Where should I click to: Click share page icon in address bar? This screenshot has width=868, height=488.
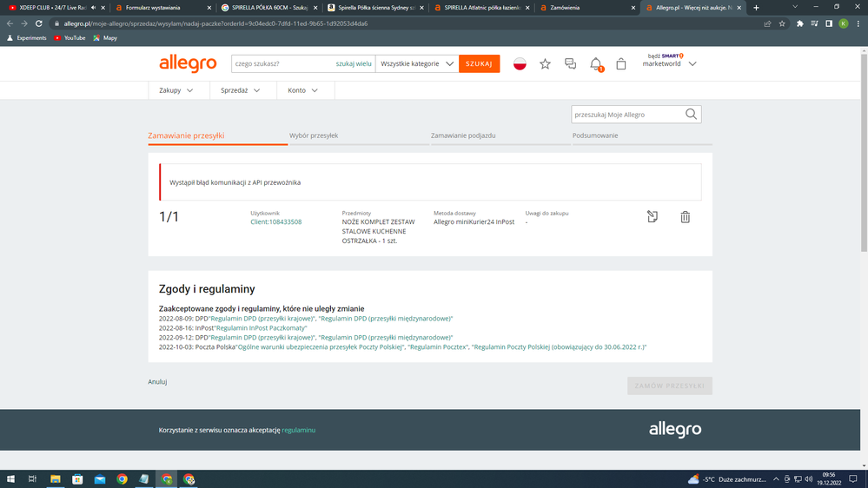[x=767, y=23]
